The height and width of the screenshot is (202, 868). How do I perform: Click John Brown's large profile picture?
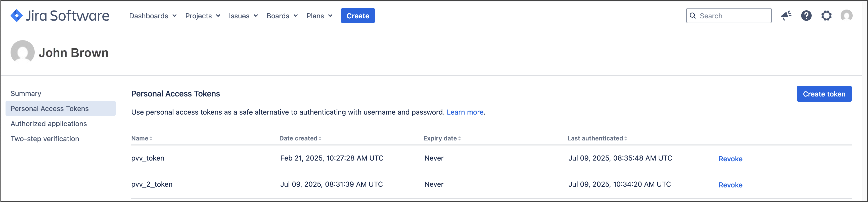(x=23, y=52)
